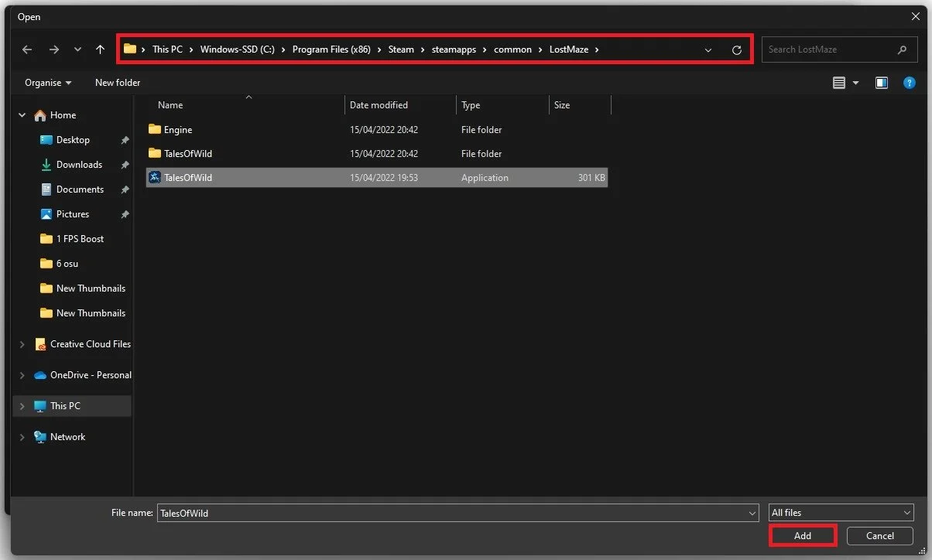932x560 pixels.
Task: Create a New folder
Action: tap(118, 82)
